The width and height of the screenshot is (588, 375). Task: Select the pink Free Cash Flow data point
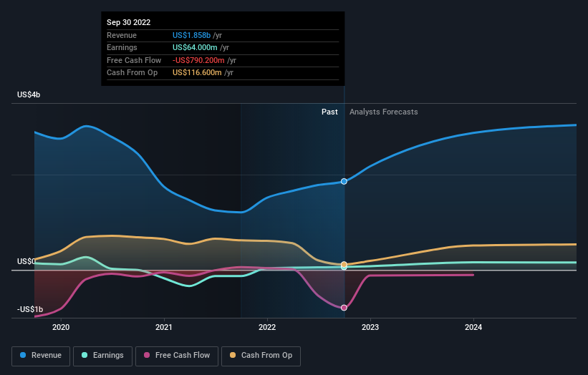click(x=344, y=308)
